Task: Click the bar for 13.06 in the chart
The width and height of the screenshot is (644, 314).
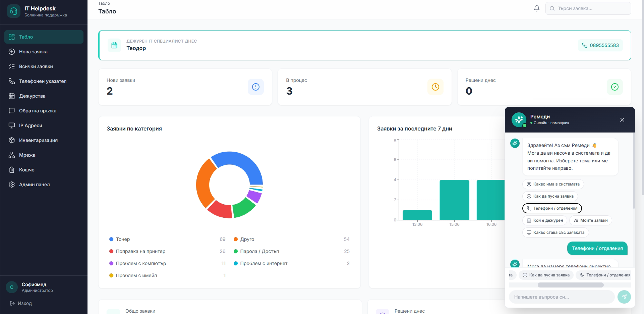Action: (x=417, y=215)
